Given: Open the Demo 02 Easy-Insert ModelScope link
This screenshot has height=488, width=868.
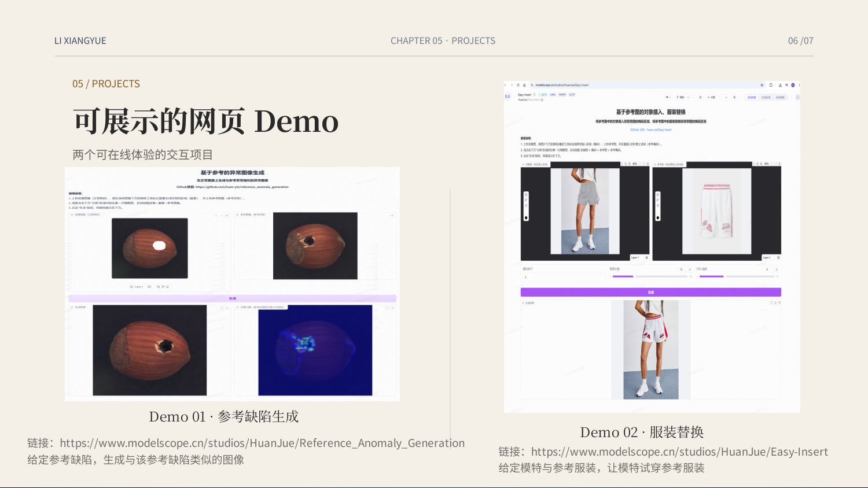Looking at the screenshot, I should [x=679, y=452].
